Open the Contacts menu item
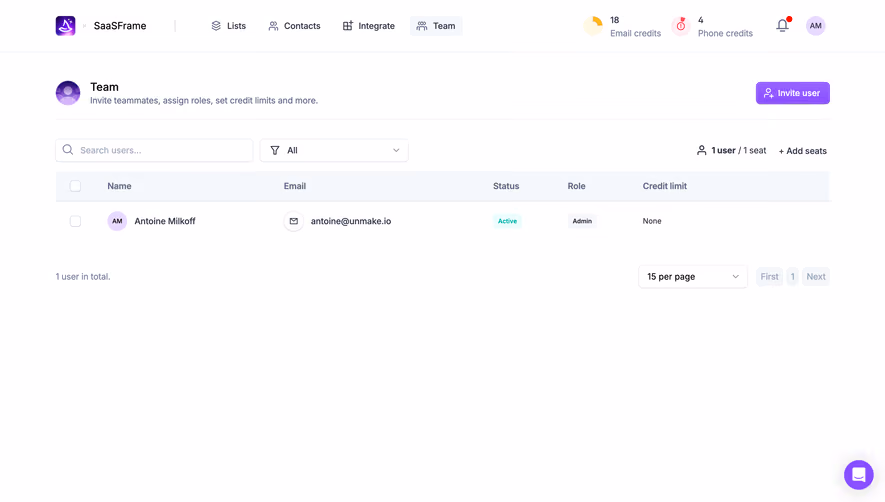Viewport: 885px width, 502px height. click(x=294, y=26)
